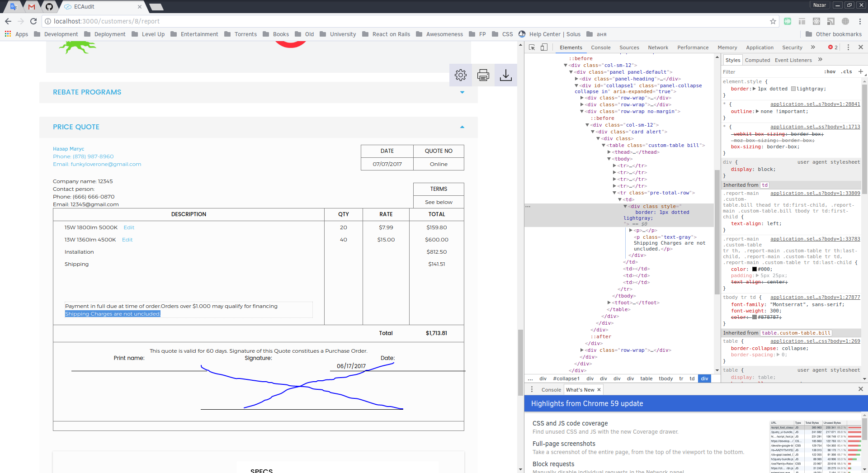Image resolution: width=868 pixels, height=473 pixels.
Task: Open the Memory tab
Action: (x=727, y=47)
